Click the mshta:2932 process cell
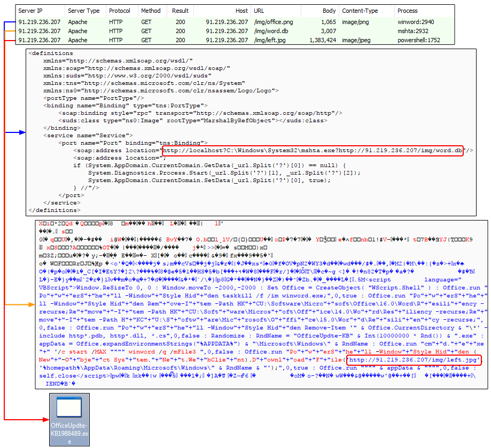The image size is (491, 448). tap(413, 31)
